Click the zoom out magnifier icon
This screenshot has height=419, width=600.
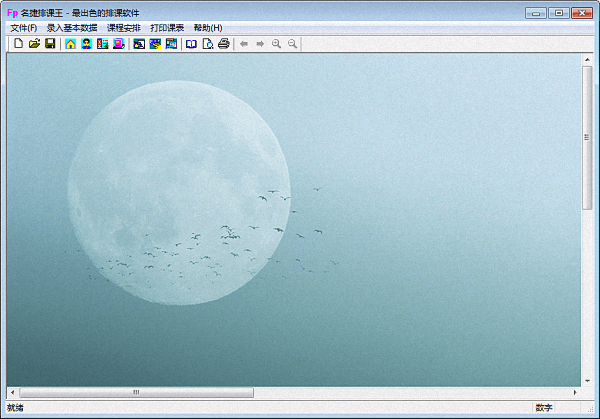pos(292,44)
